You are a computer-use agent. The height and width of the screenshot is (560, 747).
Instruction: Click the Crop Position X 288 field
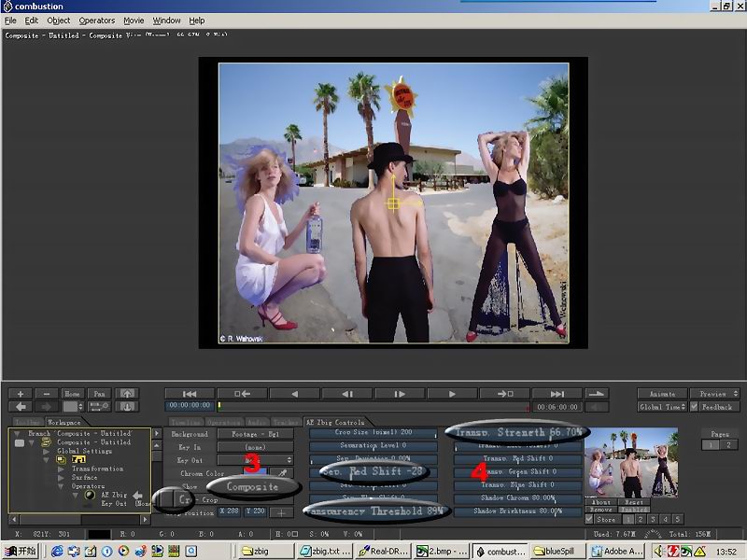pyautogui.click(x=230, y=511)
